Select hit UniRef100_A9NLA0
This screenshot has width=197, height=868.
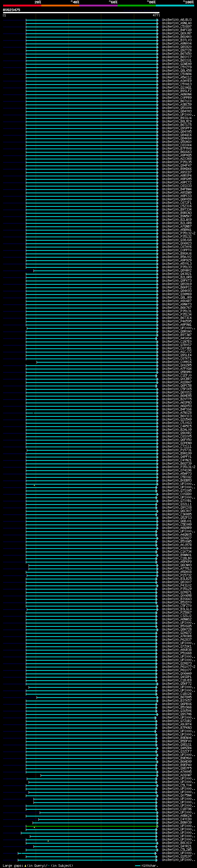(177, 23)
